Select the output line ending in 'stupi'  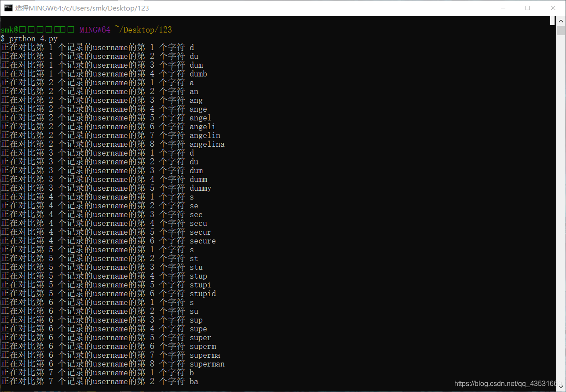(x=106, y=285)
